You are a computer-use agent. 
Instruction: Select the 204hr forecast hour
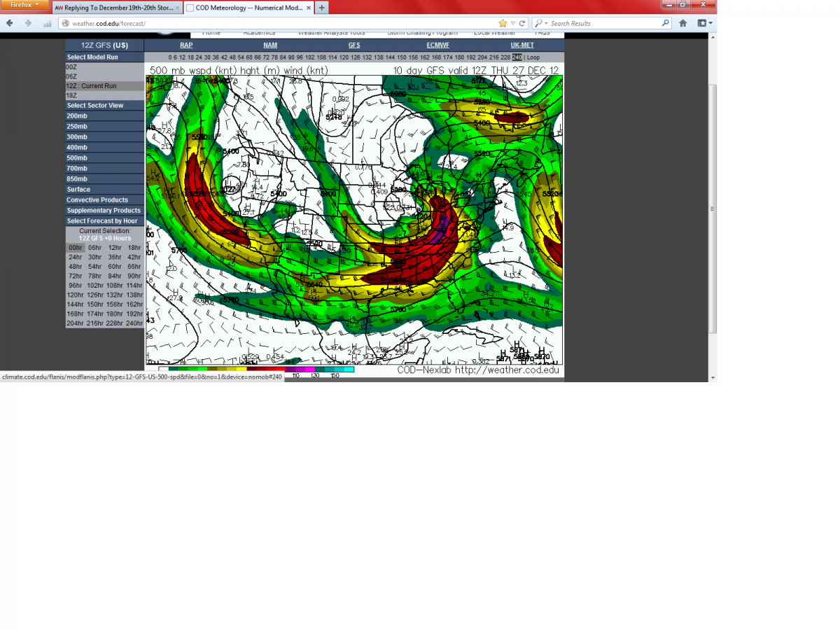pos(76,323)
